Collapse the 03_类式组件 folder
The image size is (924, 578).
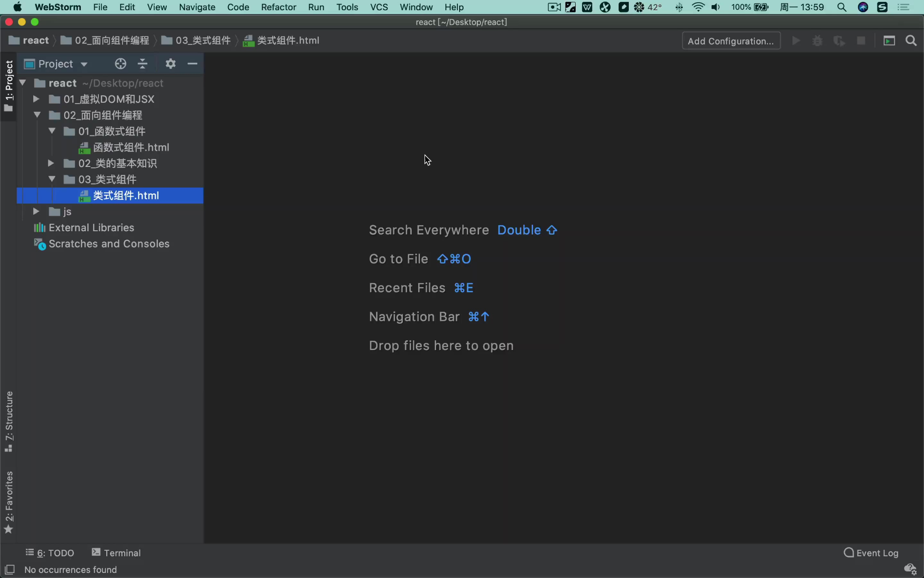(x=52, y=179)
